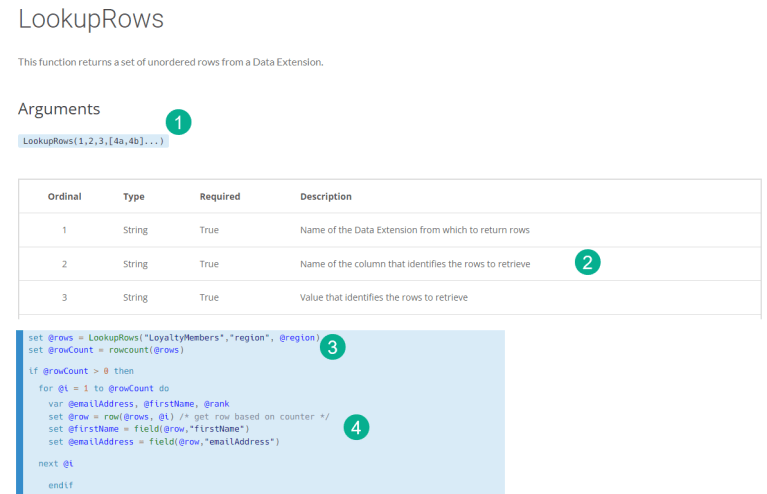767x494 pixels.
Task: Click the green number 2 callout marker
Action: point(587,263)
